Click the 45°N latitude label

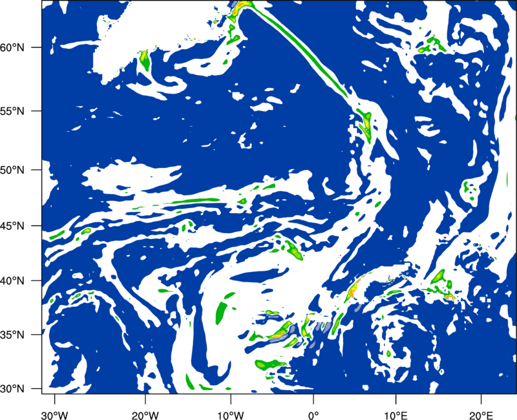tap(13, 226)
